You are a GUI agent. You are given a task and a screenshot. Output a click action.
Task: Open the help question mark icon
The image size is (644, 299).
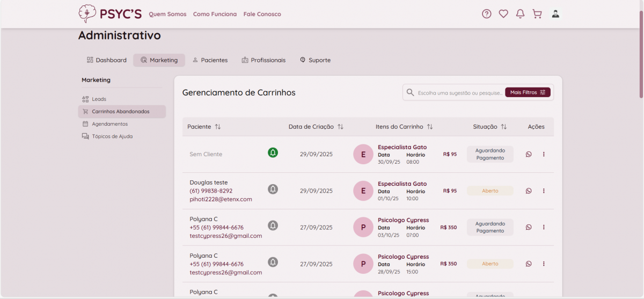click(x=486, y=14)
